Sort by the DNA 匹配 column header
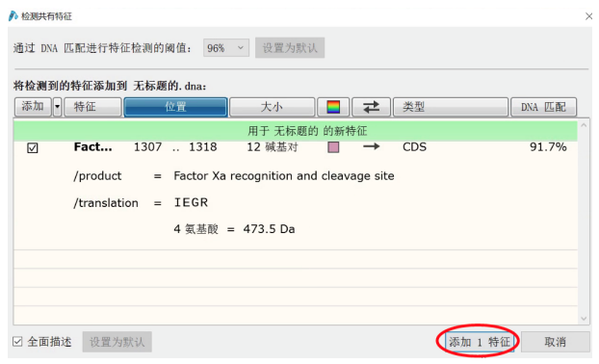599x364 pixels. pos(543,107)
